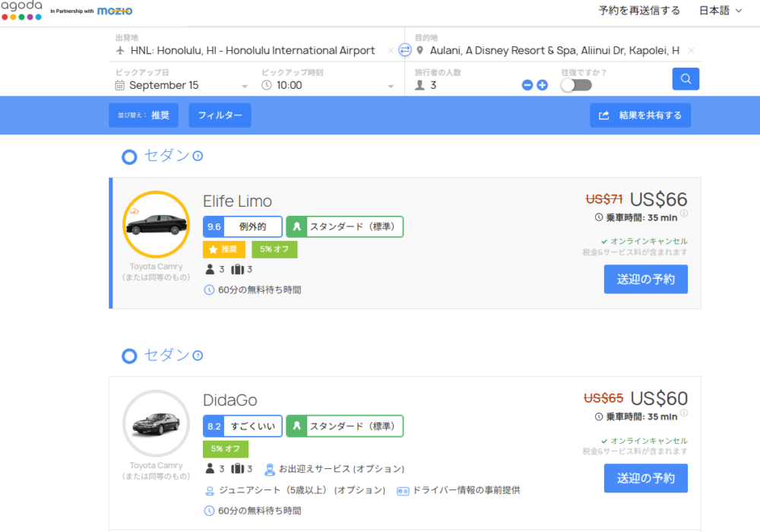Image resolution: width=760 pixels, height=532 pixels.
Task: Clear the Aulani destination field
Action: (x=691, y=51)
